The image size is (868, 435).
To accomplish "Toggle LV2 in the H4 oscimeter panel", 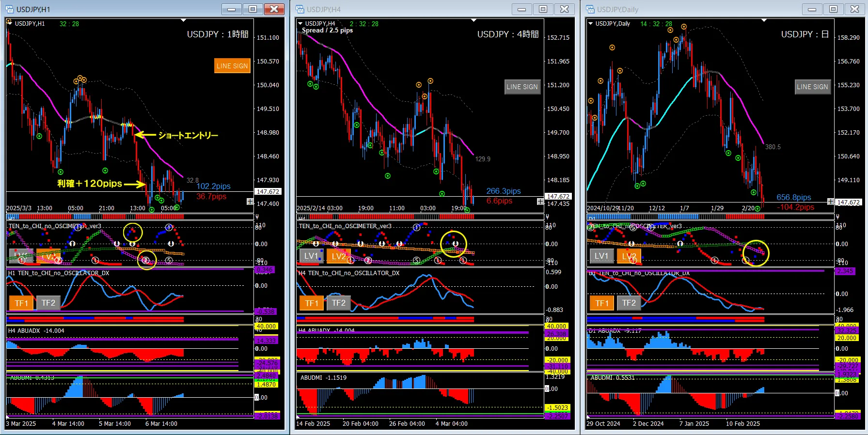I will (339, 256).
